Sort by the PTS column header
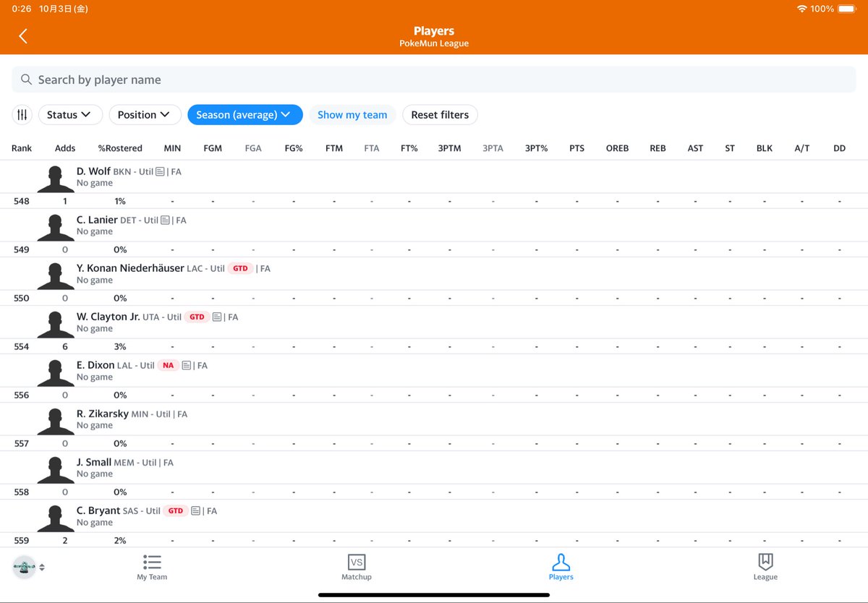Screen dimensions: 868x603 (x=576, y=148)
